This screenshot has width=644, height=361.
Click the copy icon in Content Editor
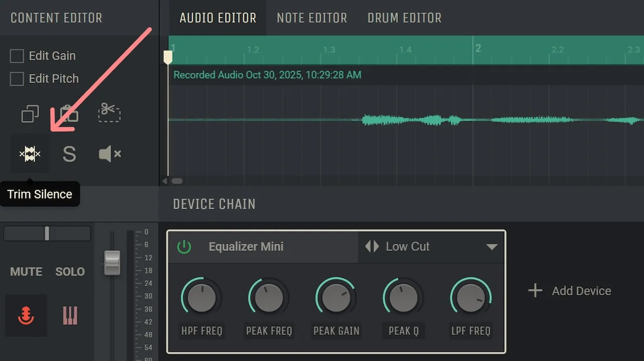click(30, 114)
